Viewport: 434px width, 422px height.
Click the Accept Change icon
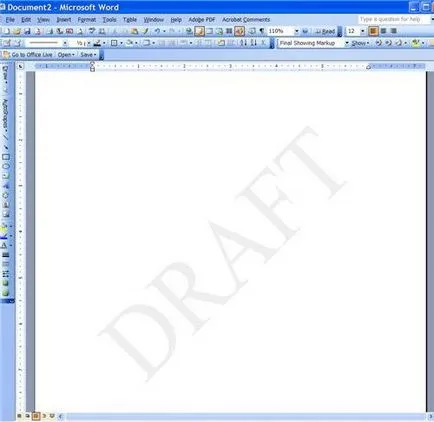(399, 43)
